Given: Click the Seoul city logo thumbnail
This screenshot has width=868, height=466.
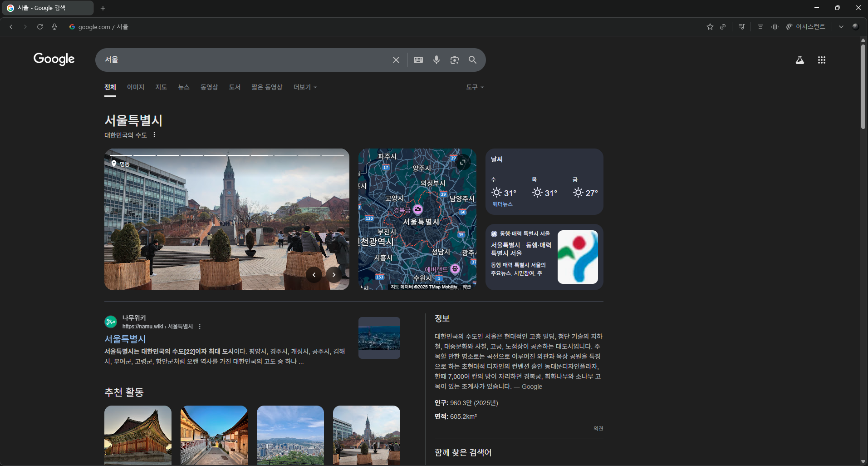Looking at the screenshot, I should point(578,257).
